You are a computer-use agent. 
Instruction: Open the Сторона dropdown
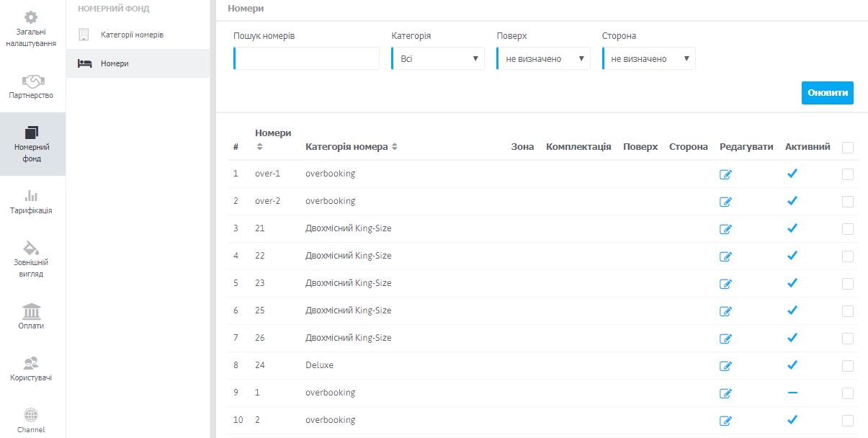[648, 59]
